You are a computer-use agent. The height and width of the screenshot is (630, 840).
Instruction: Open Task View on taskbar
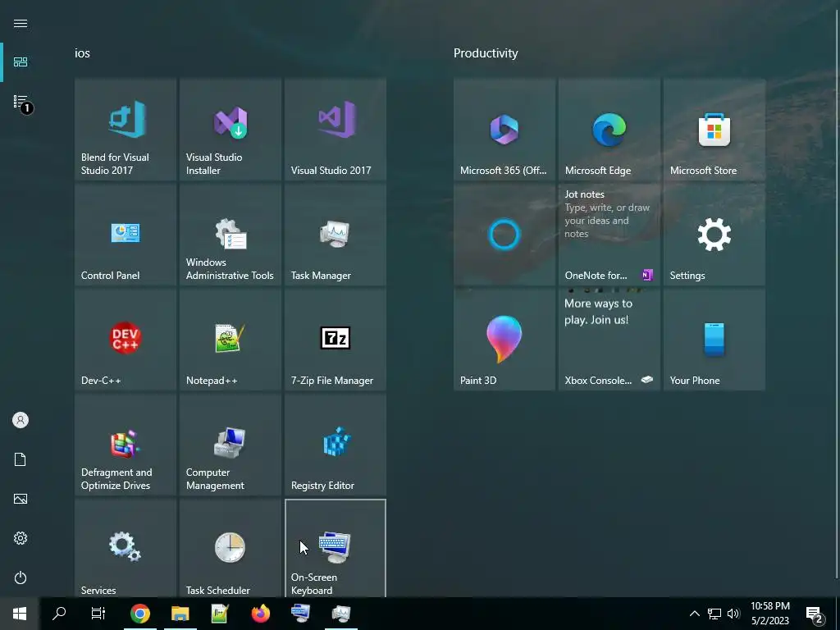point(98,614)
